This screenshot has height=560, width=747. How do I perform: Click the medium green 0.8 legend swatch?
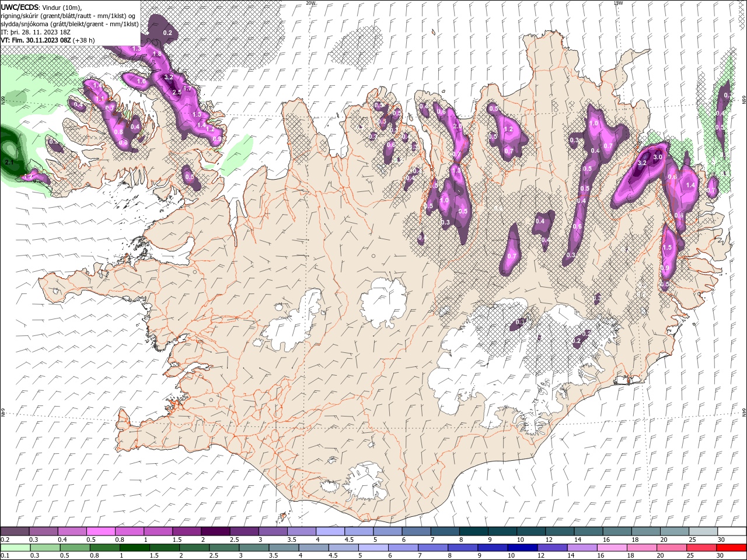104,548
